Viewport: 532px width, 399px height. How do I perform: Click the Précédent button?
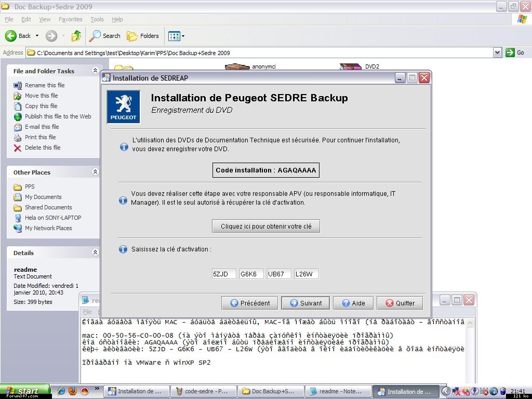click(249, 303)
